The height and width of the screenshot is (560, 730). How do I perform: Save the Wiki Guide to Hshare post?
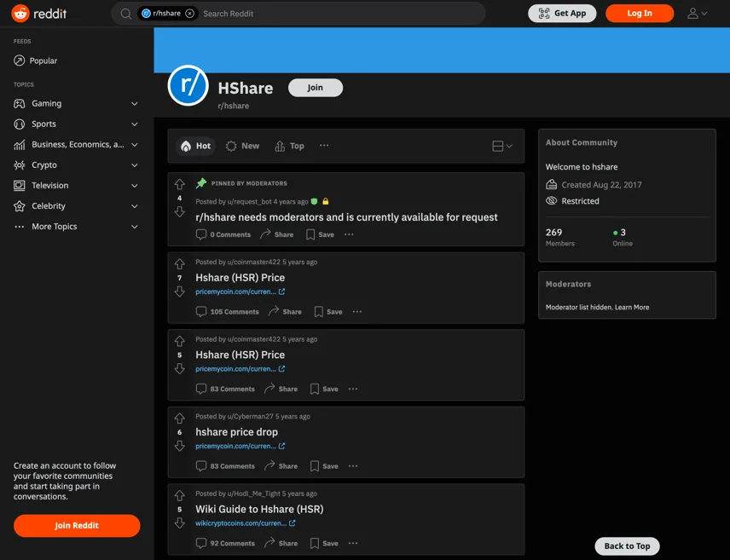point(324,543)
